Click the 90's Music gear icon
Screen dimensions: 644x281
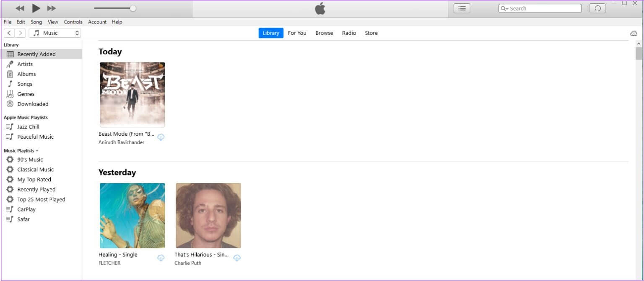tap(10, 160)
